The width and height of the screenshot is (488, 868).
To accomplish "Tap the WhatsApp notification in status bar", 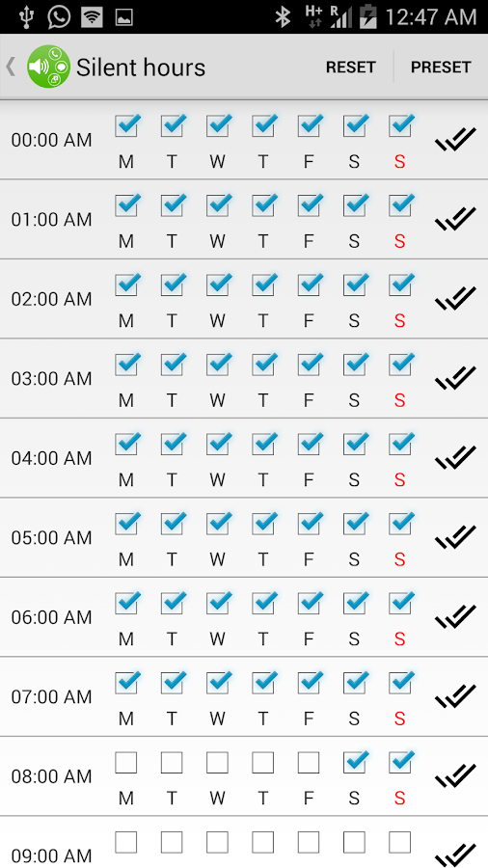I will (x=59, y=16).
